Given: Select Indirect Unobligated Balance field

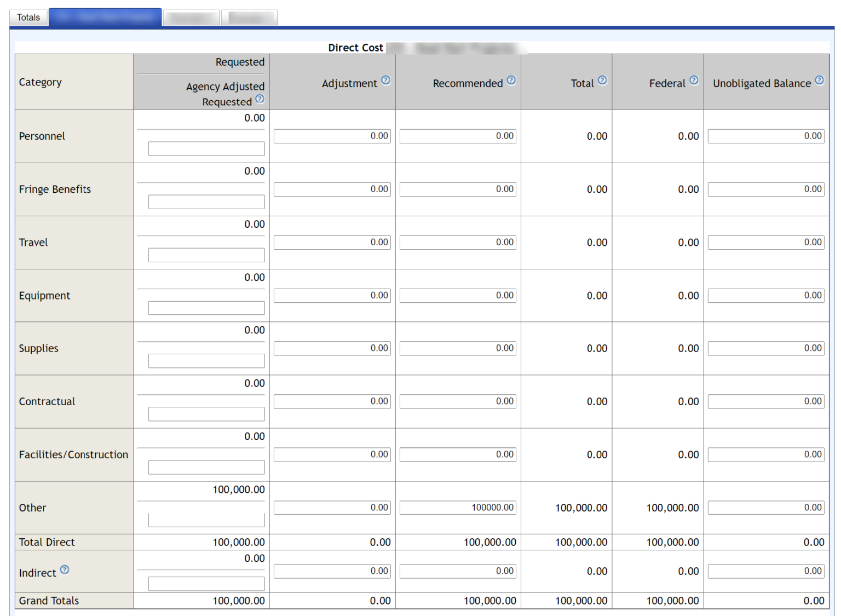Looking at the screenshot, I should (765, 572).
